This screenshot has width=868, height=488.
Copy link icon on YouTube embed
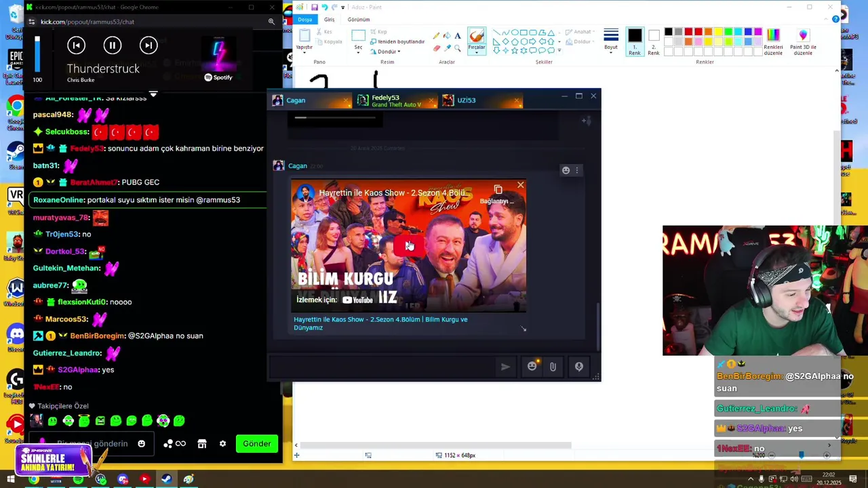(x=498, y=190)
